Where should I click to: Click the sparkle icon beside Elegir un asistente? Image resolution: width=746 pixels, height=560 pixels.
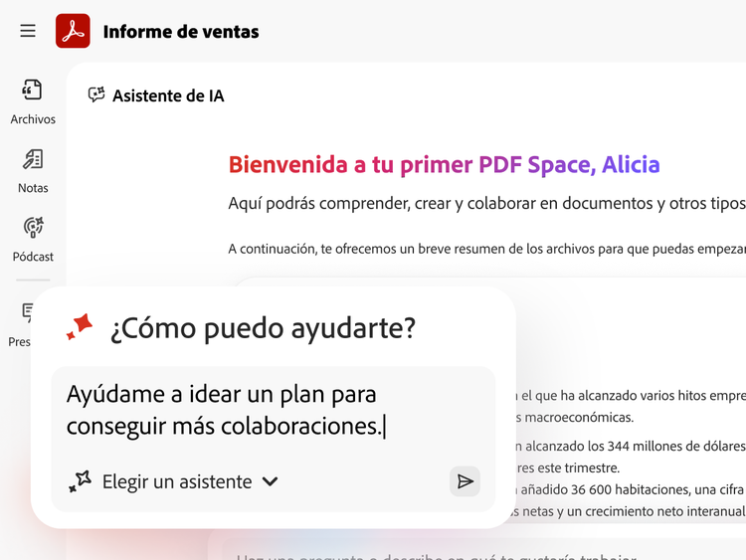[x=80, y=481]
